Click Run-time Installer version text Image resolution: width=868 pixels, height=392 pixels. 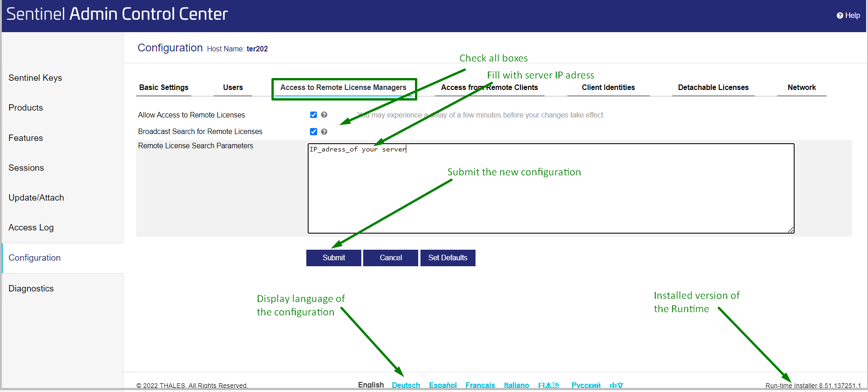click(813, 386)
